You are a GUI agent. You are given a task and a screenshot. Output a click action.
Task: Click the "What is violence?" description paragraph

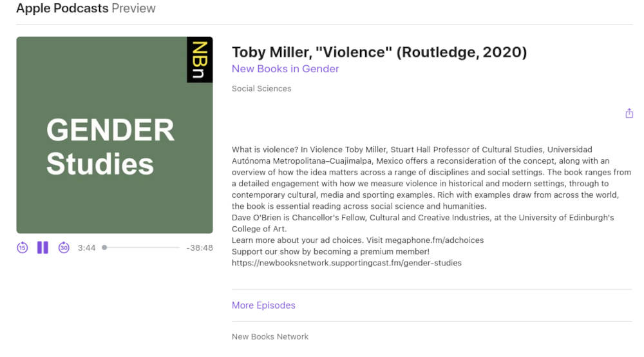click(425, 178)
